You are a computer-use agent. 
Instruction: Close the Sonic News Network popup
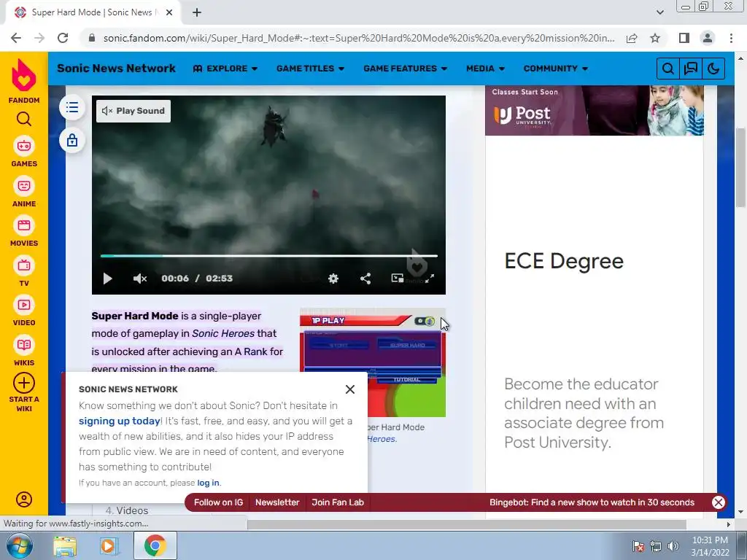click(x=350, y=389)
